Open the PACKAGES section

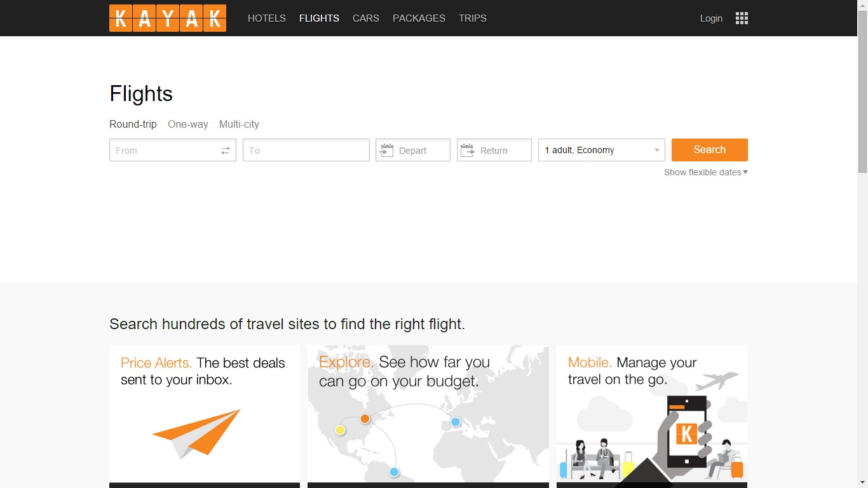tap(419, 18)
